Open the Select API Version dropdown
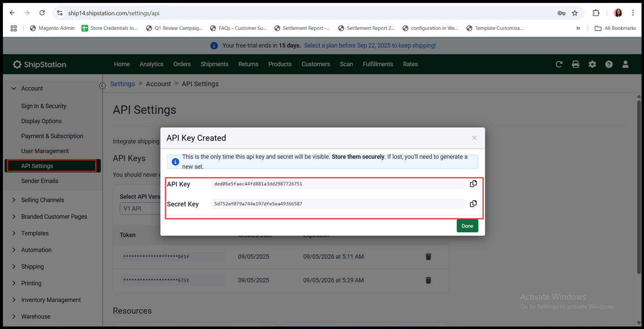644x329 pixels. click(x=140, y=208)
